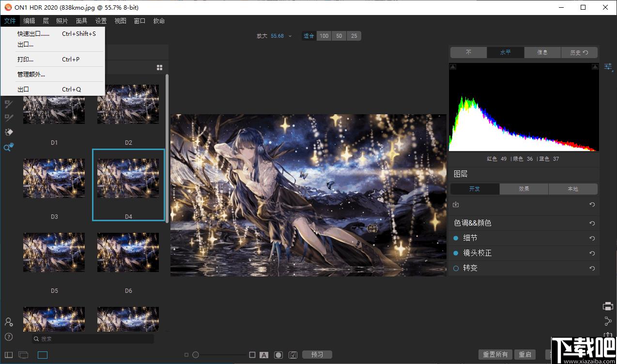The width and height of the screenshot is (617, 364).
Task: Expand the 镜头校正 section label
Action: [478, 253]
